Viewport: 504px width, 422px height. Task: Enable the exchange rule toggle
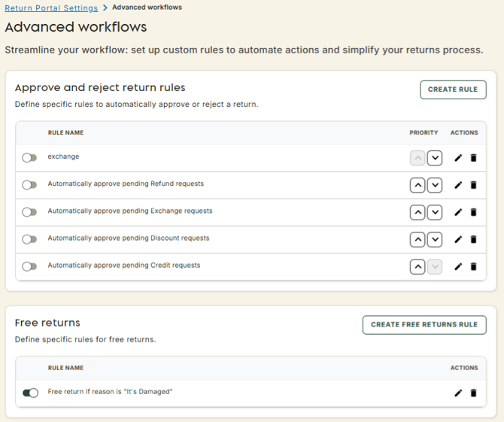click(29, 158)
